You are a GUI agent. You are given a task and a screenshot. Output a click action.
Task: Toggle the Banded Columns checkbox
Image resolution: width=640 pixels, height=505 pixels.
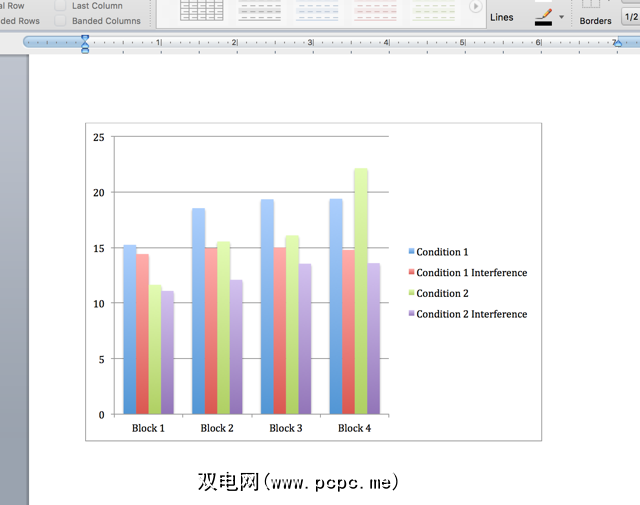point(60,21)
